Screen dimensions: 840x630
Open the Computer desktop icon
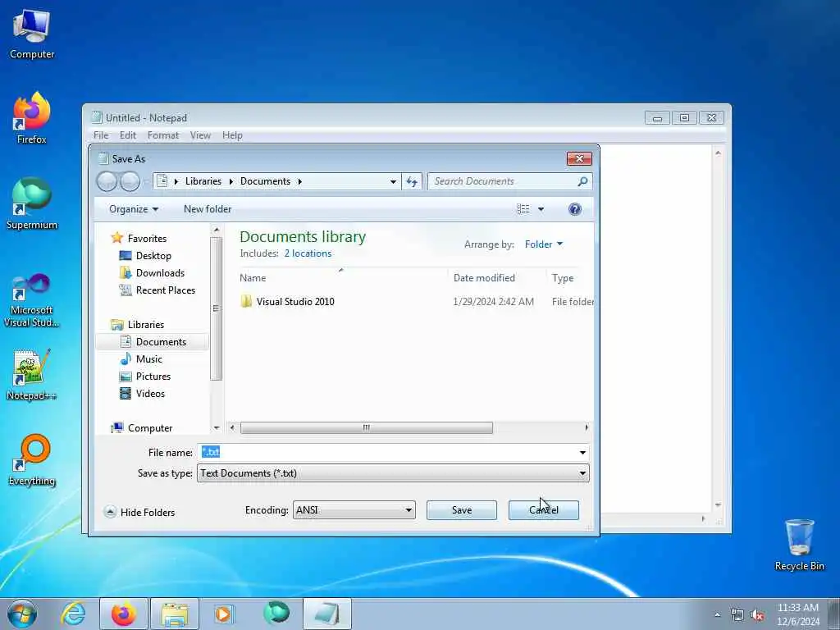click(32, 34)
